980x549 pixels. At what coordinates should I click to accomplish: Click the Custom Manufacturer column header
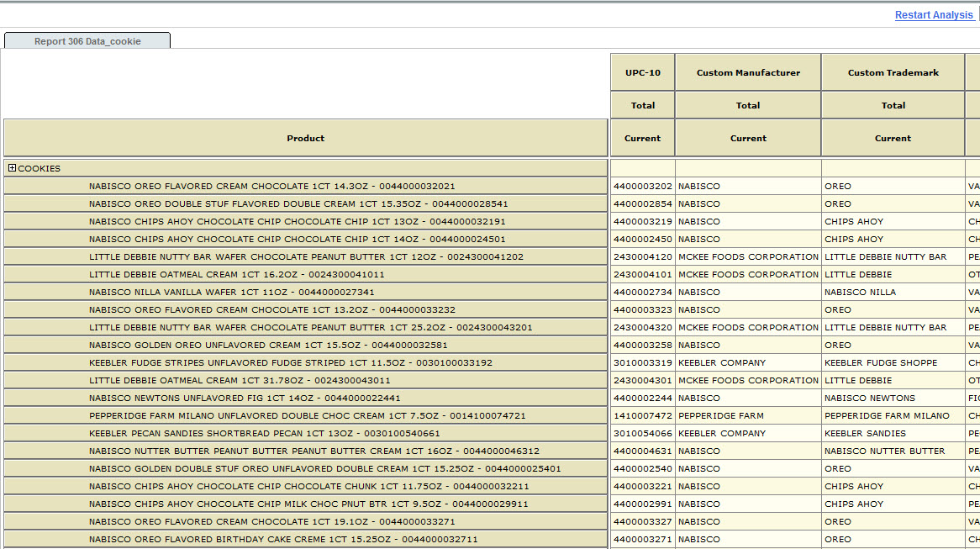(x=748, y=72)
